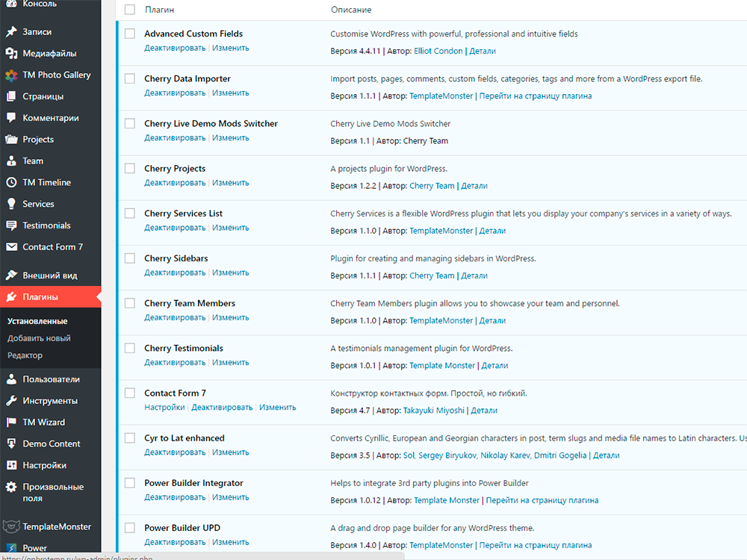The width and height of the screenshot is (747, 560).
Task: Click the Cherry Team Members plugin title
Action: click(190, 303)
